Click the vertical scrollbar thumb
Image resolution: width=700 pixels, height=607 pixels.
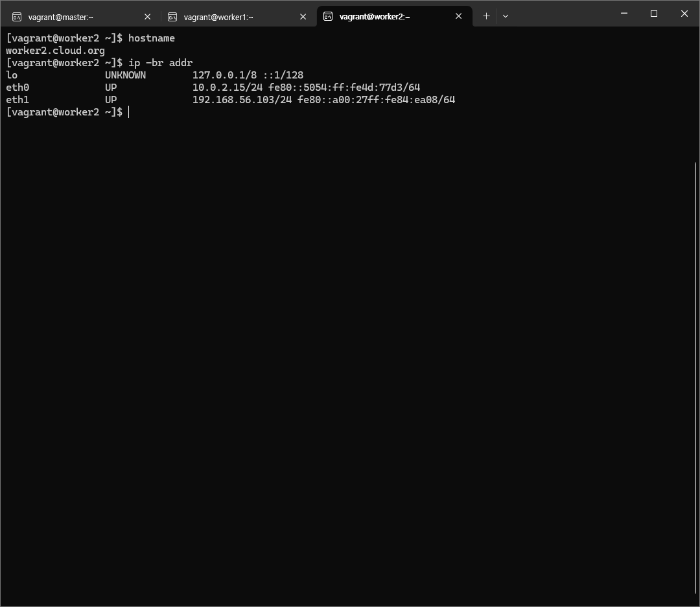coord(696,376)
